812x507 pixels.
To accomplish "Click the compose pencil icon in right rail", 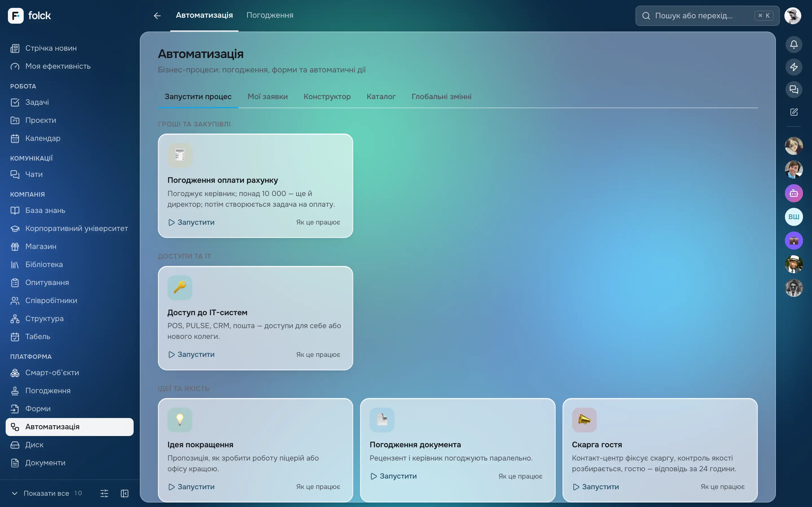I will tap(794, 112).
